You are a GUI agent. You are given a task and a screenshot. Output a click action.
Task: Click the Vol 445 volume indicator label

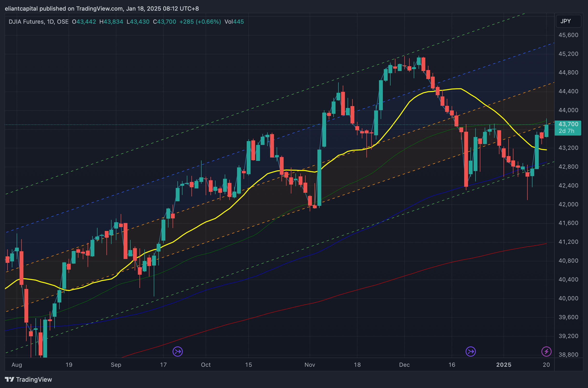234,22
